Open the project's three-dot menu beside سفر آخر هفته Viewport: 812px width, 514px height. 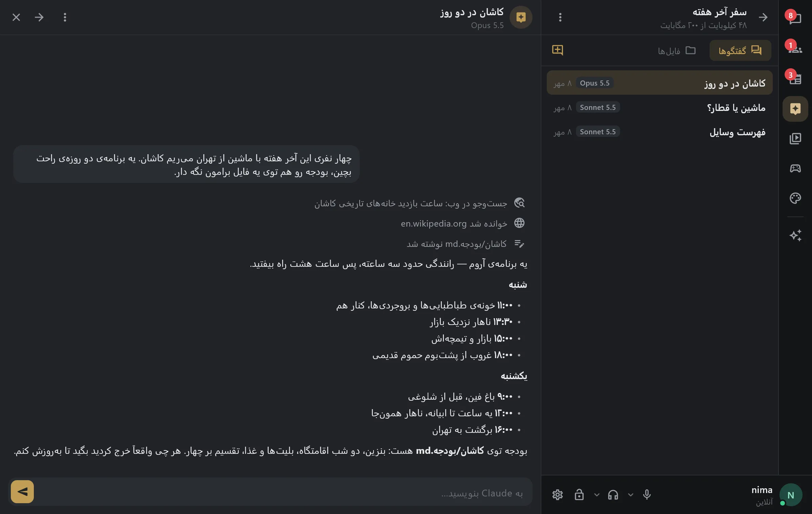(560, 17)
